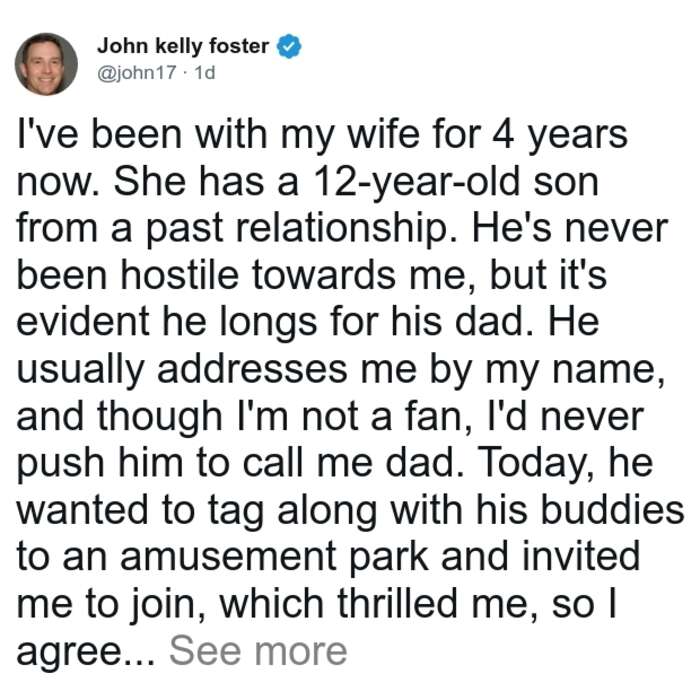
Task: Click the blue verified checkmark badge
Action: tap(289, 46)
